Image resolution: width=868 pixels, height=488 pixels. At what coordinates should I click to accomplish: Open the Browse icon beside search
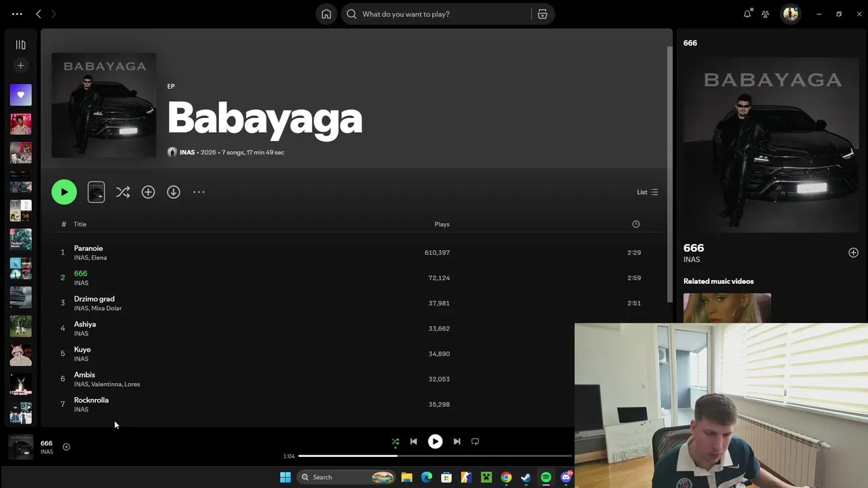coord(542,14)
